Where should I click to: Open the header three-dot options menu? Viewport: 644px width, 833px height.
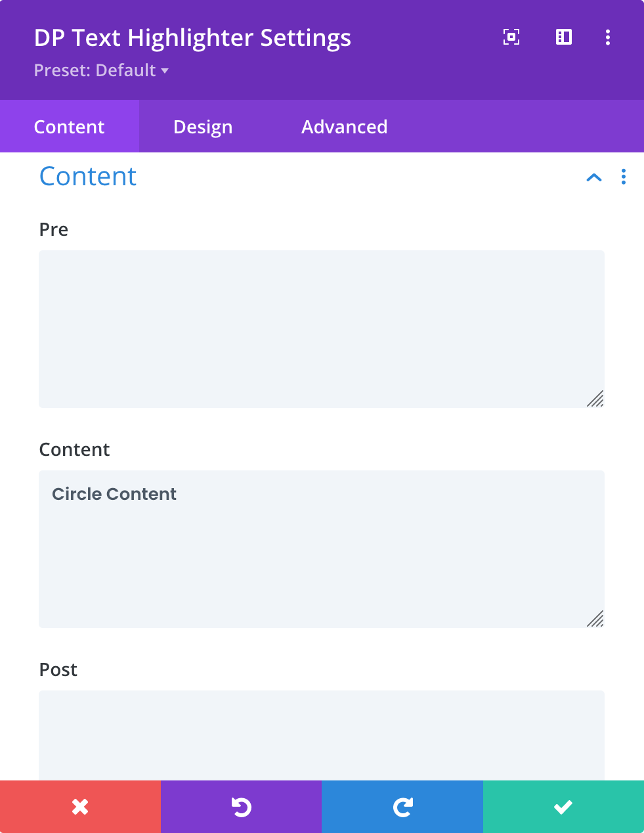click(x=608, y=37)
